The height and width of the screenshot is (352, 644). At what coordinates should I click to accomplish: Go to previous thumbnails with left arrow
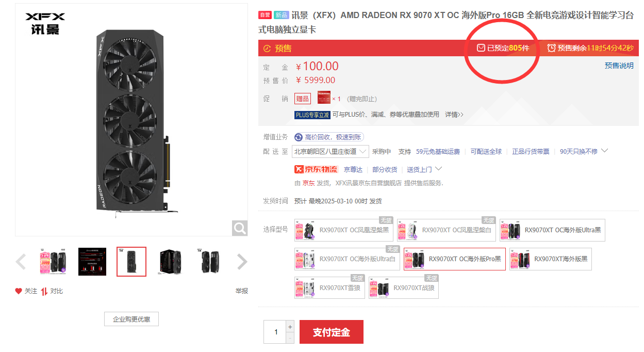[21, 262]
